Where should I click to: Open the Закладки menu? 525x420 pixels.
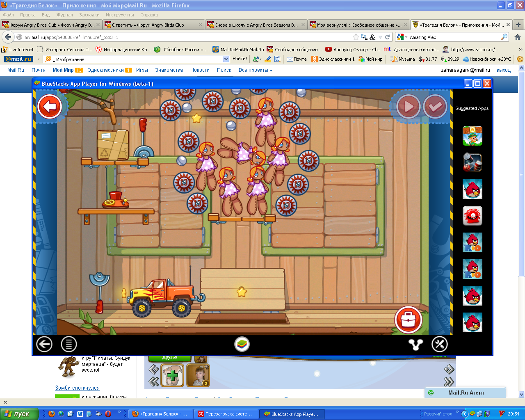[89, 15]
